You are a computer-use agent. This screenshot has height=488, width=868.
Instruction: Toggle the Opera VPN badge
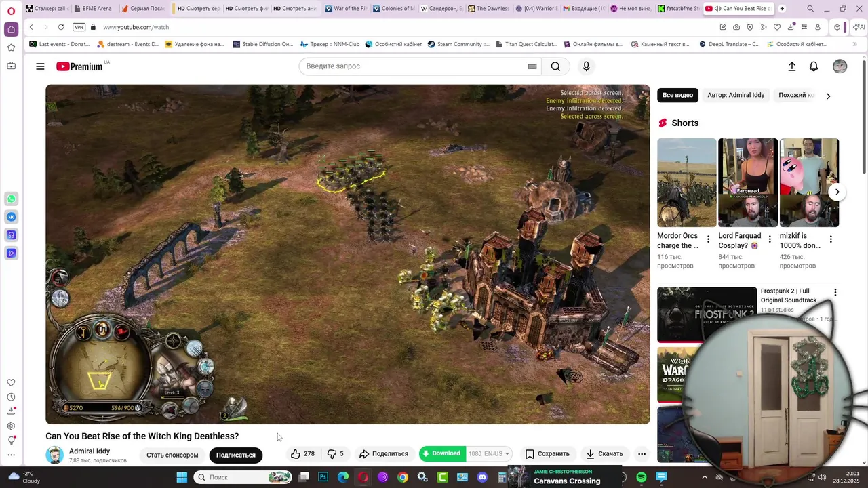[x=79, y=27]
